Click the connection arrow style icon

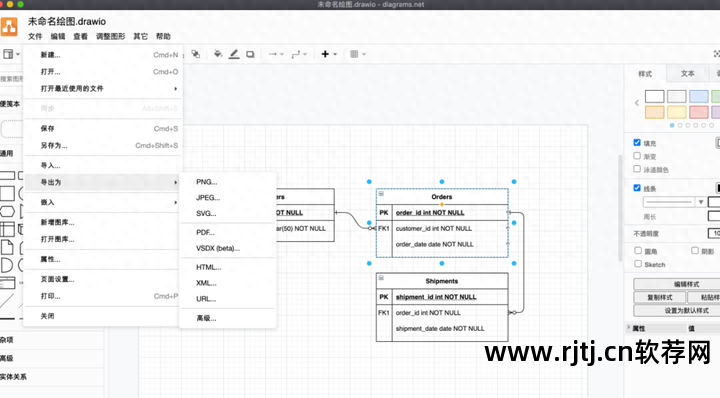pyautogui.click(x=273, y=54)
